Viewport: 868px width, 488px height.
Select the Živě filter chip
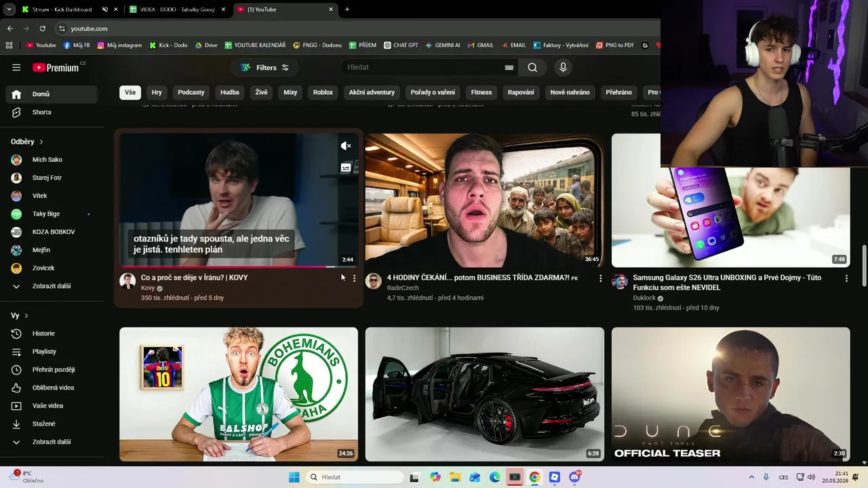click(x=261, y=92)
